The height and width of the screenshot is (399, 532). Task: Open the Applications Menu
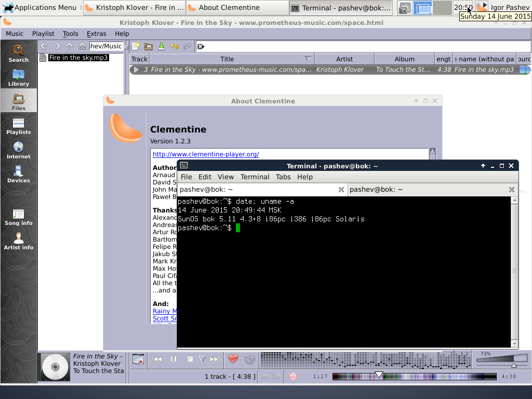[41, 7]
